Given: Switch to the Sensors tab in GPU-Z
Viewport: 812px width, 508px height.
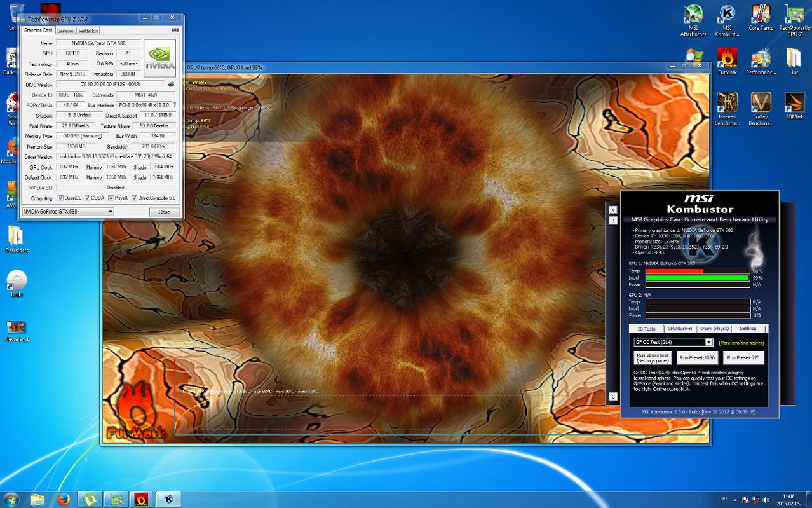Looking at the screenshot, I should click(65, 31).
